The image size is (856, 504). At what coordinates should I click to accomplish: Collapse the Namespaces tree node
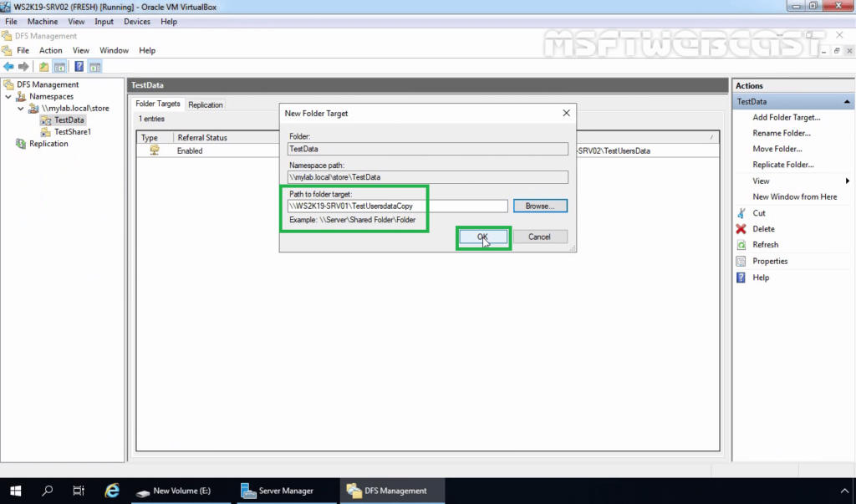(x=8, y=97)
